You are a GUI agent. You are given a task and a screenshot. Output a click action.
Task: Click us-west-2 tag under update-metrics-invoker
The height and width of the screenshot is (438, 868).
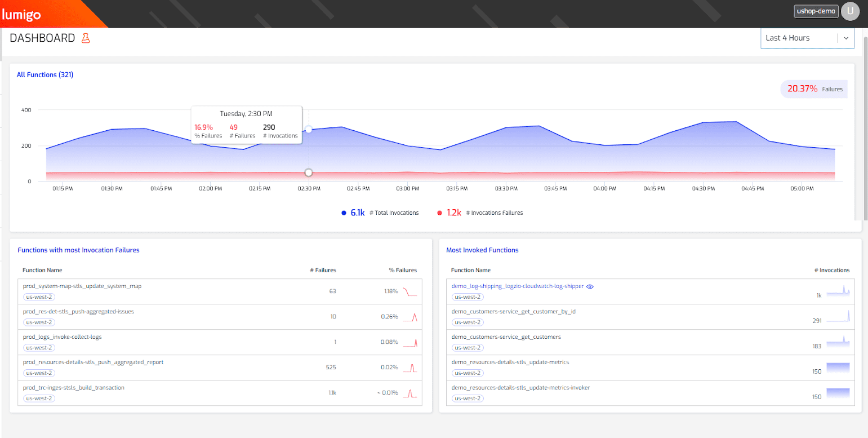(468, 399)
